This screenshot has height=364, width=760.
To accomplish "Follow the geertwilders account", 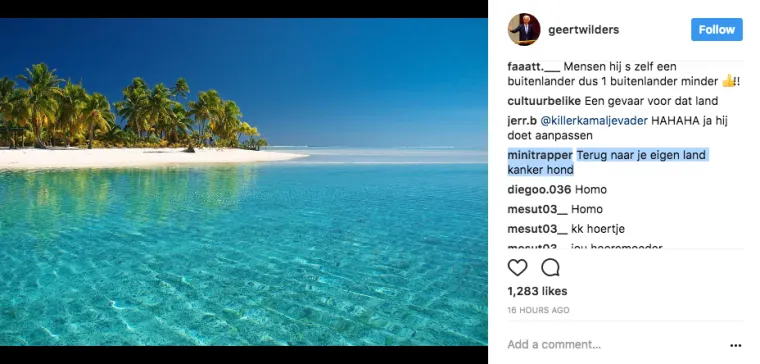I will [716, 30].
